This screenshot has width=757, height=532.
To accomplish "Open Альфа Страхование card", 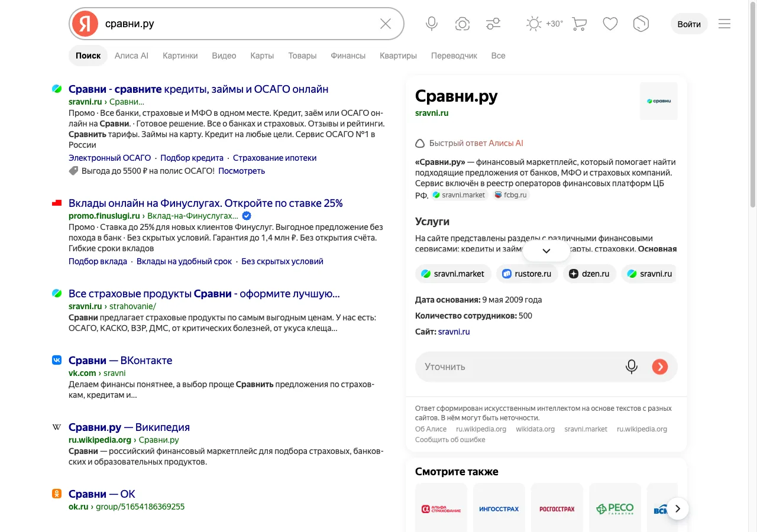I will 441,508.
